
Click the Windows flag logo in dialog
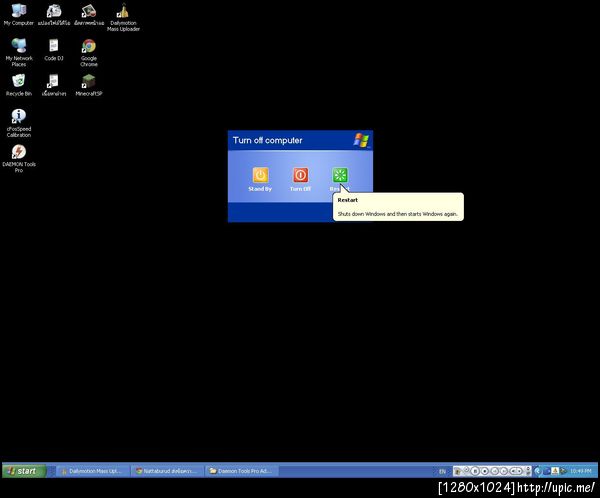point(361,140)
